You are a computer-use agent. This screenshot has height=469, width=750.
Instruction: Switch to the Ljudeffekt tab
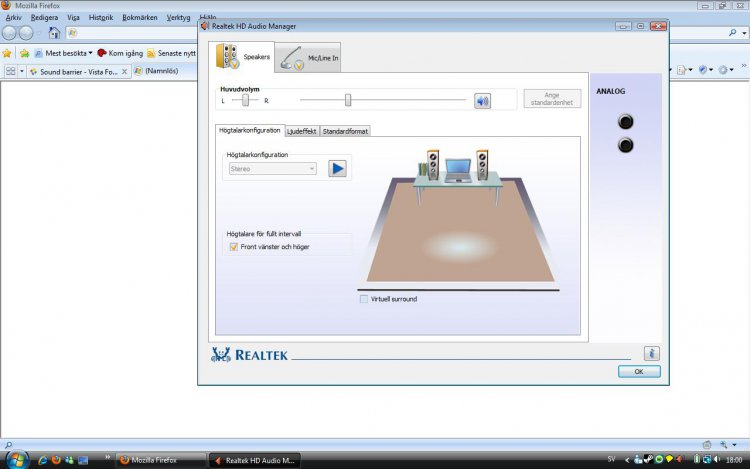click(x=301, y=131)
